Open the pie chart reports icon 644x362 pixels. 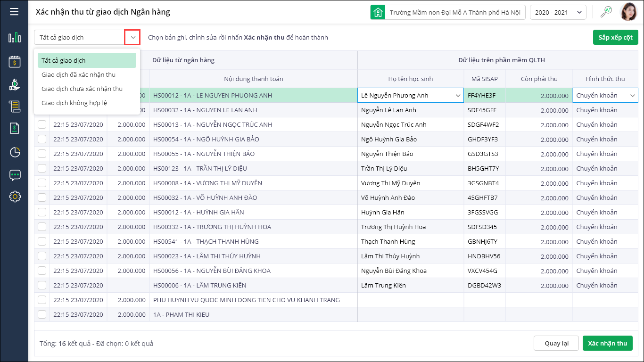pyautogui.click(x=15, y=152)
